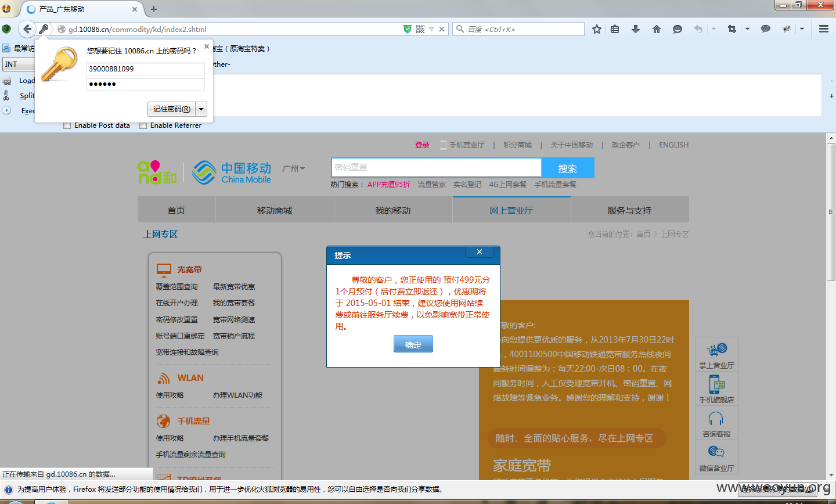
Task: Click the 掌上营业厅 cart icon
Action: click(x=717, y=350)
